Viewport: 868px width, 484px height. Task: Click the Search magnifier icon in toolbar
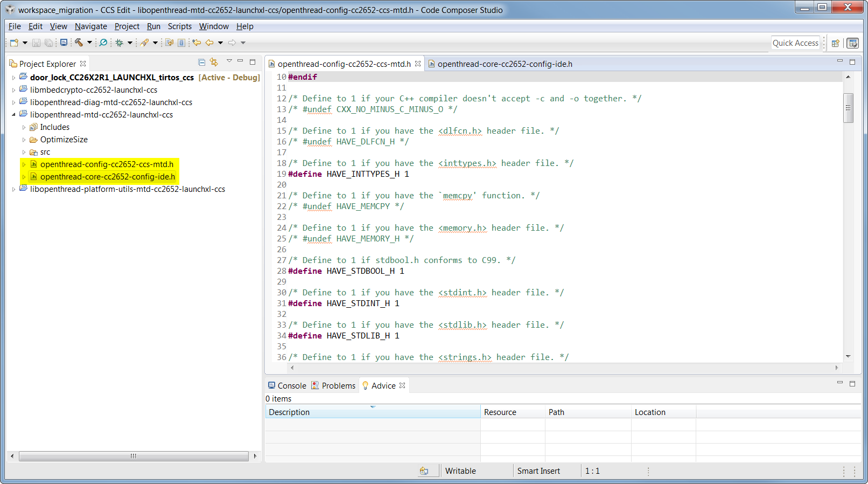pos(103,42)
